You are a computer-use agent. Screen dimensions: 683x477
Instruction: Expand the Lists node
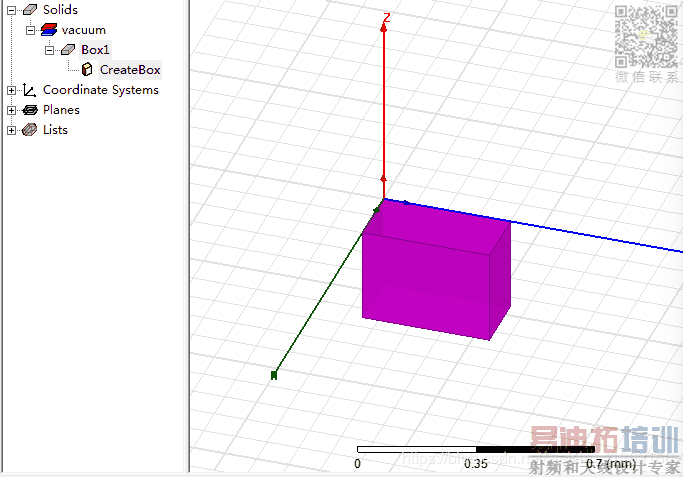pos(11,130)
